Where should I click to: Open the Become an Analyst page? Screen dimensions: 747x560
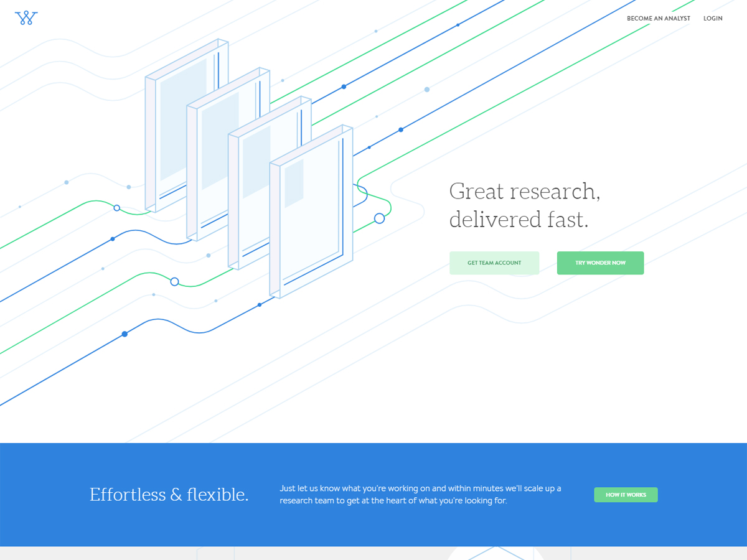[658, 19]
